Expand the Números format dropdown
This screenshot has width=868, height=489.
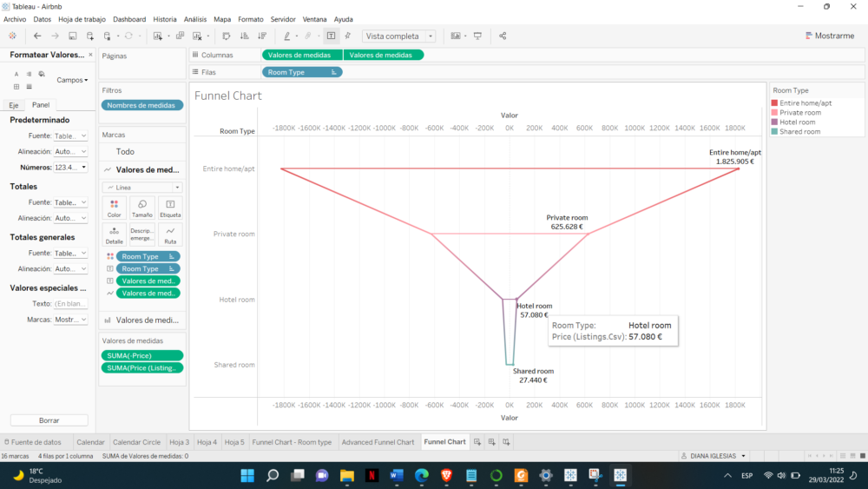(70, 167)
